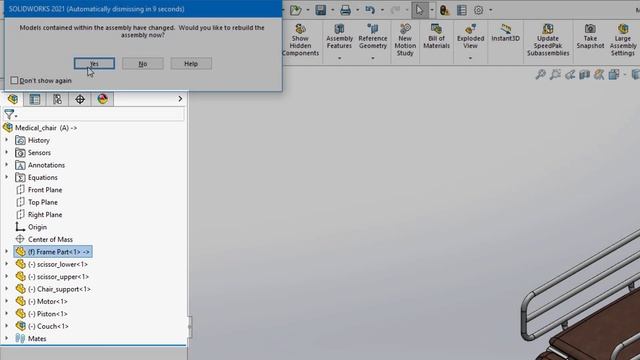Viewport: 640px width, 360px height.
Task: Create an Exploded View
Action: point(470,36)
